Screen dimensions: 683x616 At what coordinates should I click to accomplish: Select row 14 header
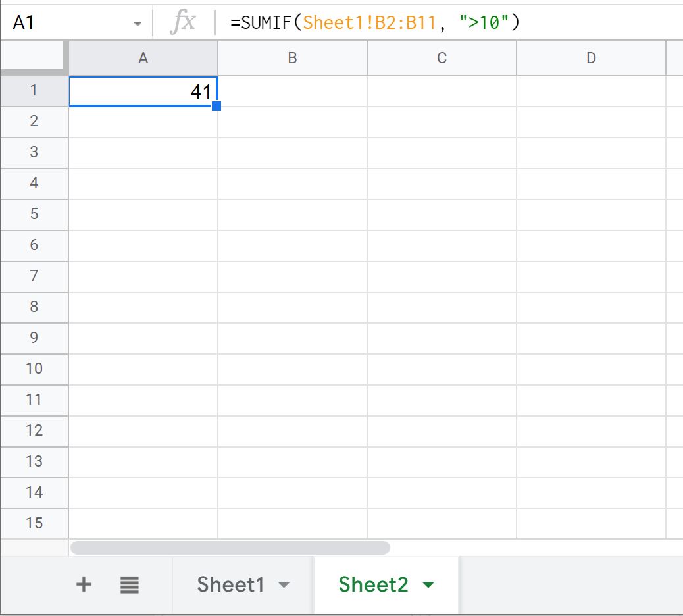34,493
